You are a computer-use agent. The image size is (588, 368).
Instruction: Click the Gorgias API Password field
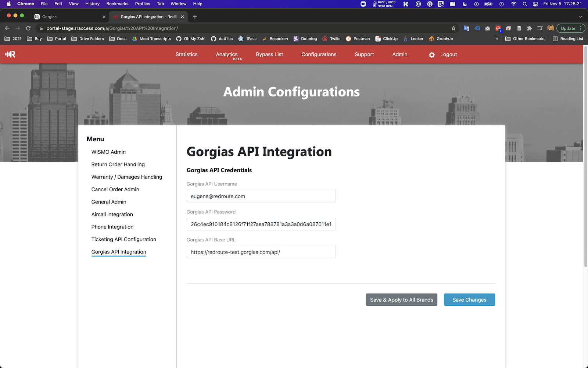coord(261,224)
